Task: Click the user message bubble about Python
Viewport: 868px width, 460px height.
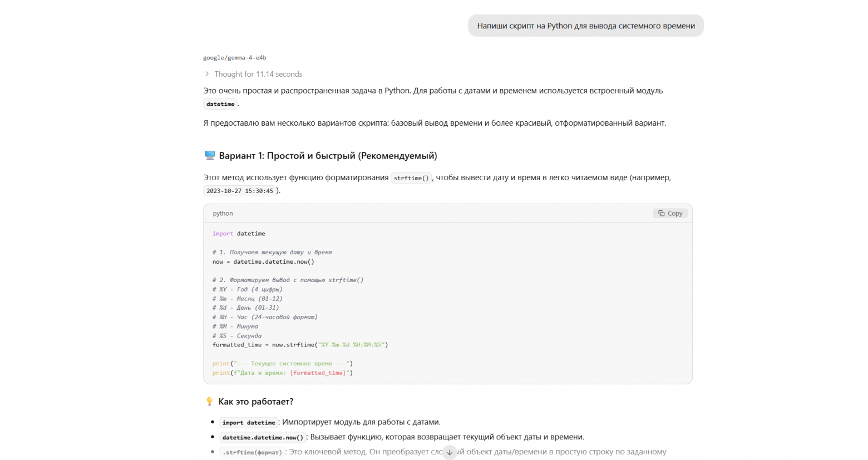Action: click(585, 26)
